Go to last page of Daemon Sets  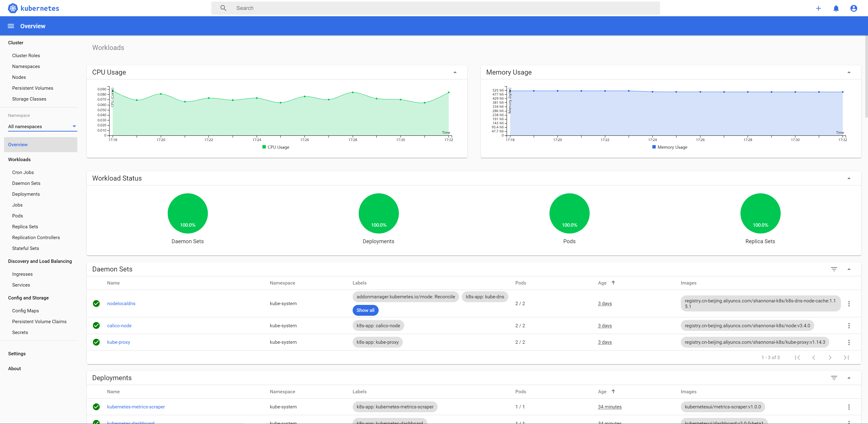(846, 357)
